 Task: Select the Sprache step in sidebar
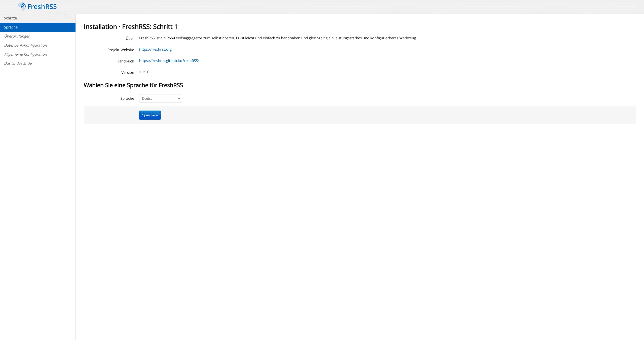click(38, 27)
